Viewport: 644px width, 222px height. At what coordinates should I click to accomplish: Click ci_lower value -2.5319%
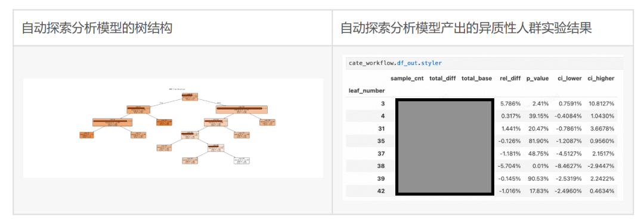[x=568, y=179]
